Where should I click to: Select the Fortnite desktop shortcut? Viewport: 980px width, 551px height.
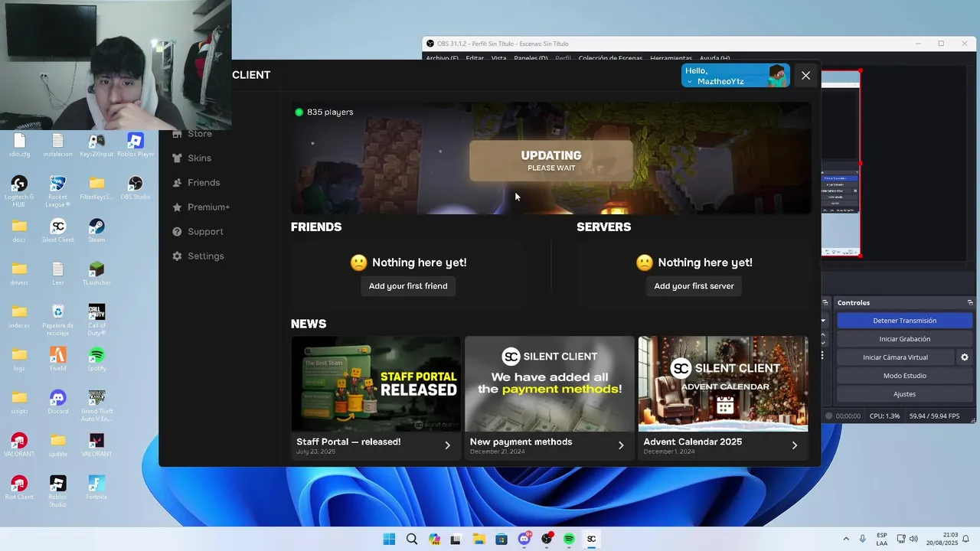tap(96, 488)
